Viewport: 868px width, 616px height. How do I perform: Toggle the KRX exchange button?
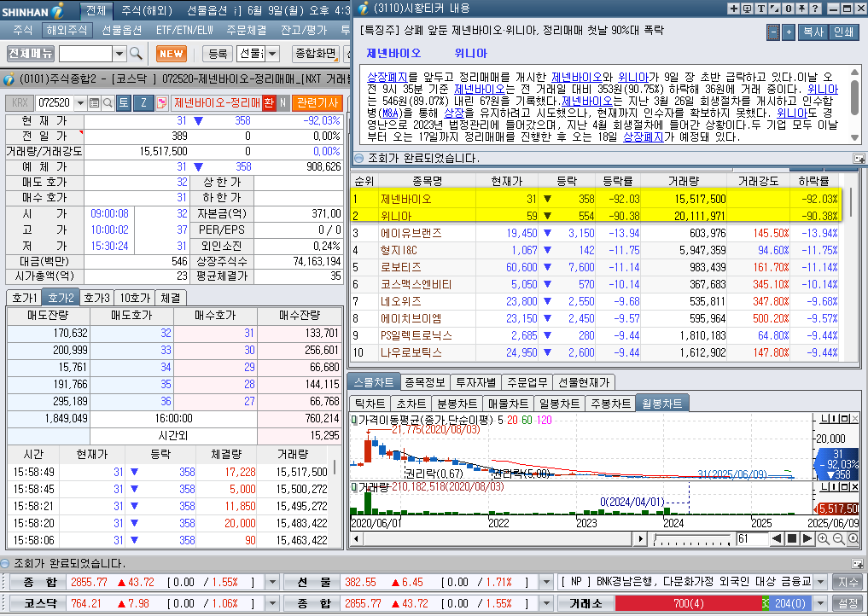tap(20, 103)
